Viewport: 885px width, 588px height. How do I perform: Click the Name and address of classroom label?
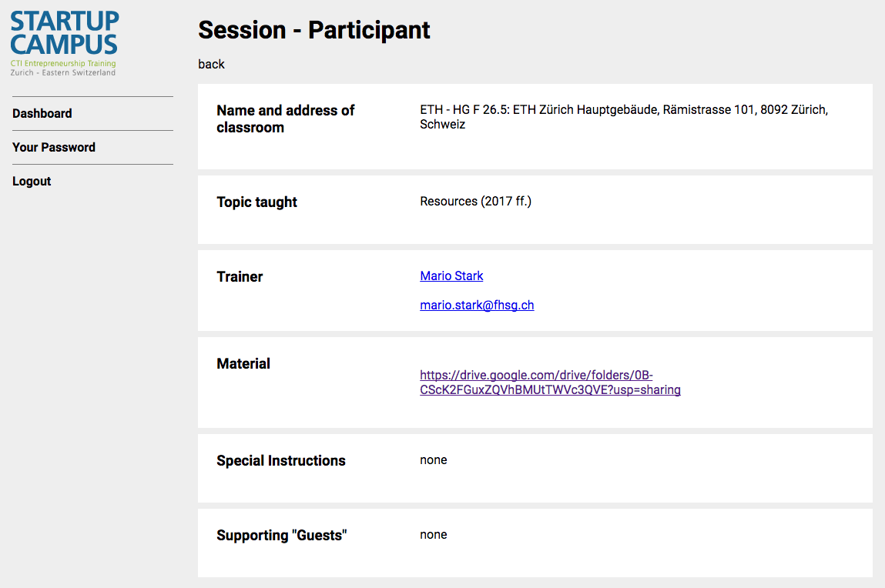[286, 119]
